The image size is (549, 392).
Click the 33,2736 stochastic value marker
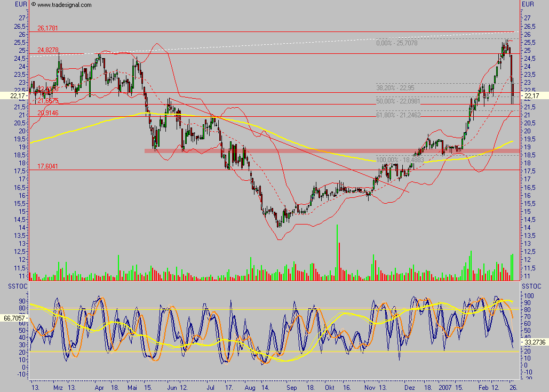click(535, 342)
